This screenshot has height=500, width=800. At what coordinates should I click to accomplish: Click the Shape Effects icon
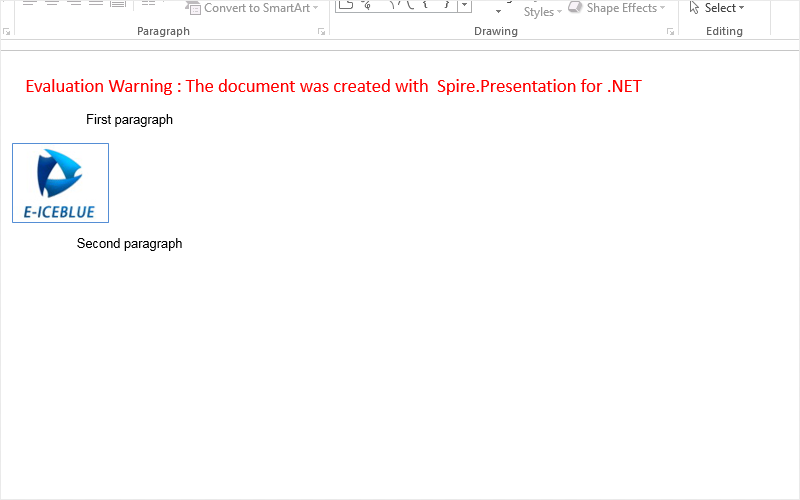click(575, 7)
